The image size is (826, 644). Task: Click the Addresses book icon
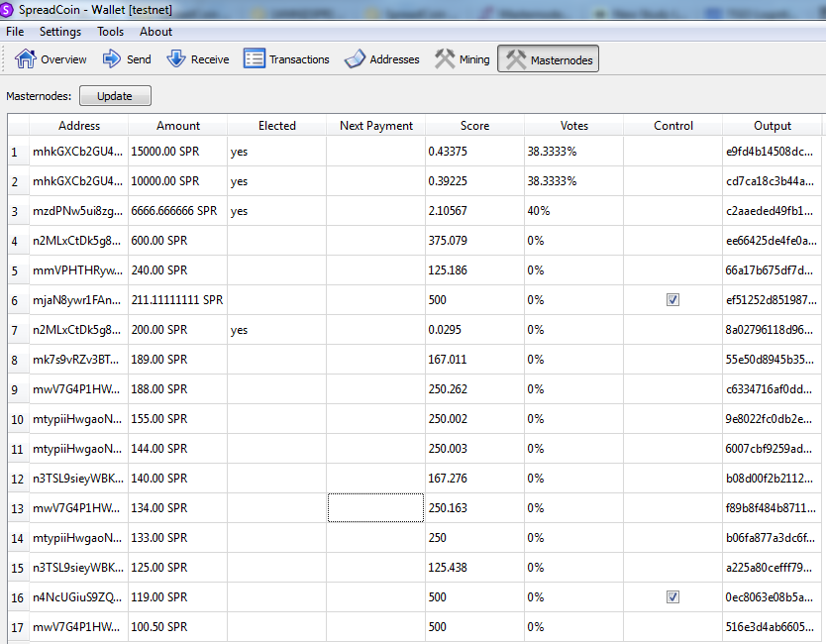(x=355, y=59)
